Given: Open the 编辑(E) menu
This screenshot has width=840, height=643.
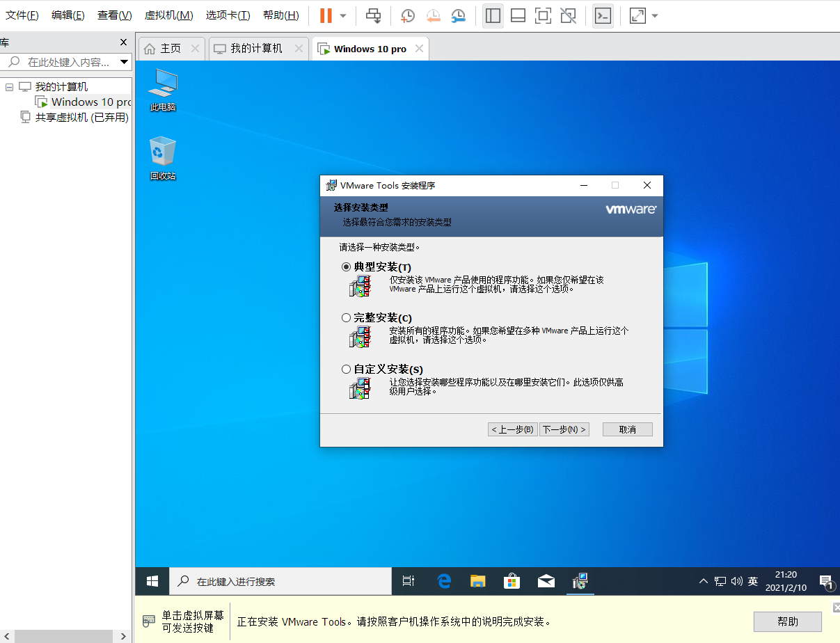Looking at the screenshot, I should pyautogui.click(x=68, y=15).
